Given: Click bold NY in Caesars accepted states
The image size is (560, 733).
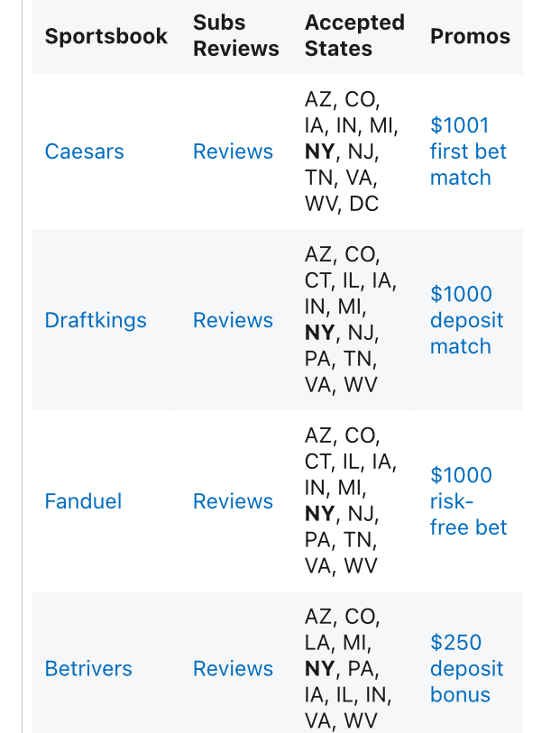Looking at the screenshot, I should coord(320,151).
